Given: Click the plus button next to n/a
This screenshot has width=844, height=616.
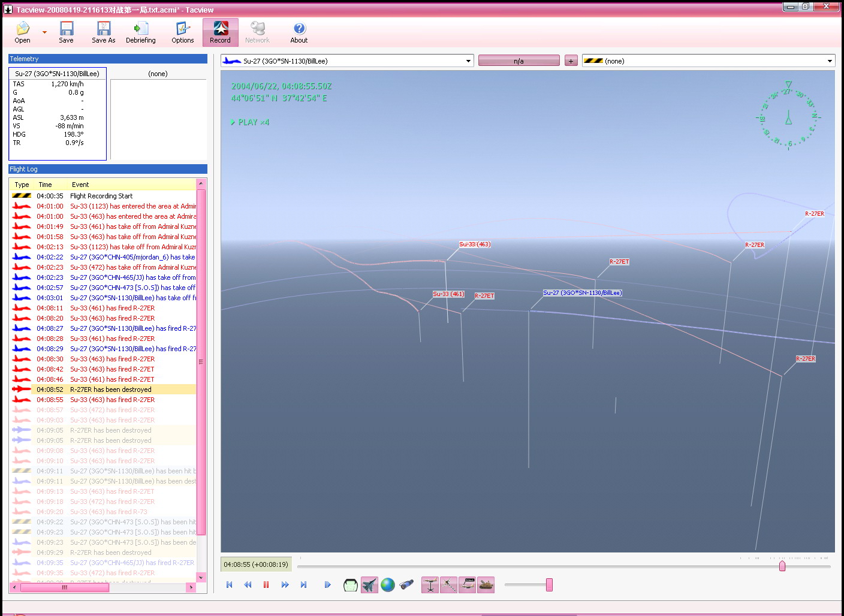Looking at the screenshot, I should coord(571,61).
